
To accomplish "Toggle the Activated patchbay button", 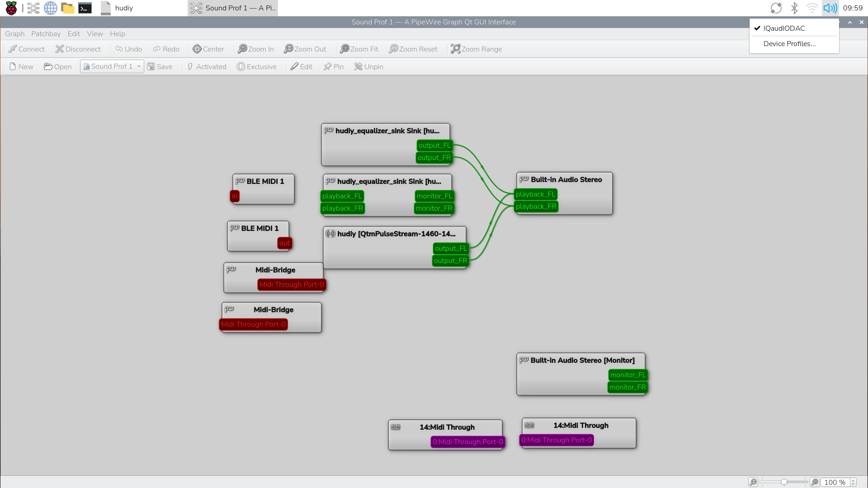I will [206, 66].
